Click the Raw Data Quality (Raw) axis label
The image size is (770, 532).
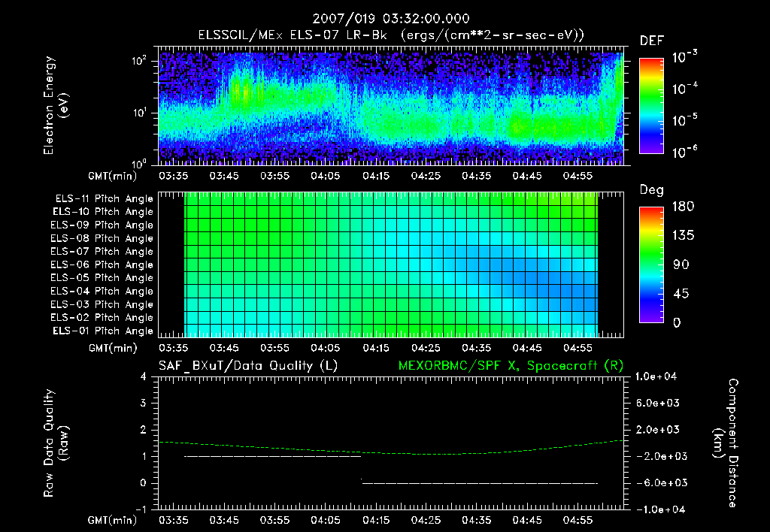[x=56, y=443]
